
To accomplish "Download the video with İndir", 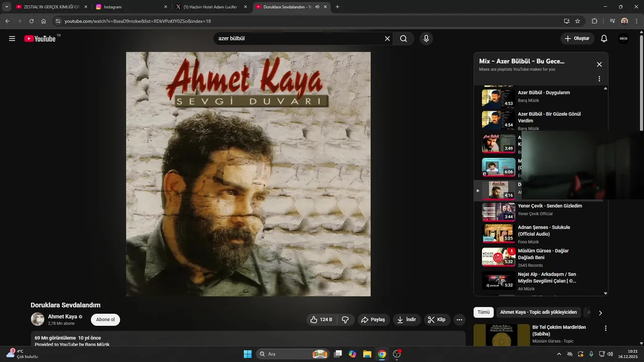I will [x=407, y=320].
